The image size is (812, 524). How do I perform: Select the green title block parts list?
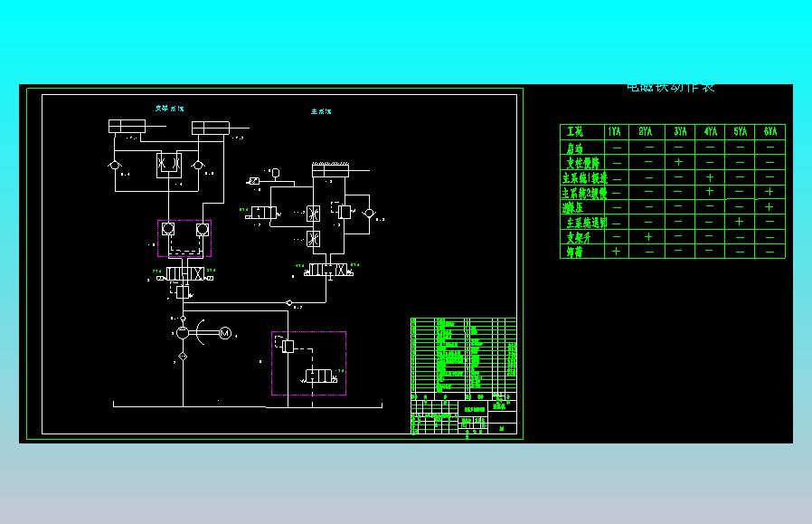tap(464, 355)
